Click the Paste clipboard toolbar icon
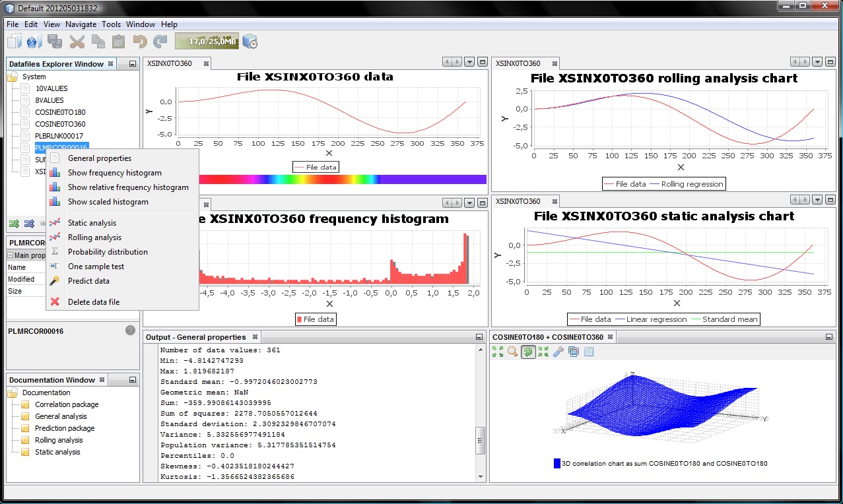The height and width of the screenshot is (504, 843). pyautogui.click(x=118, y=42)
